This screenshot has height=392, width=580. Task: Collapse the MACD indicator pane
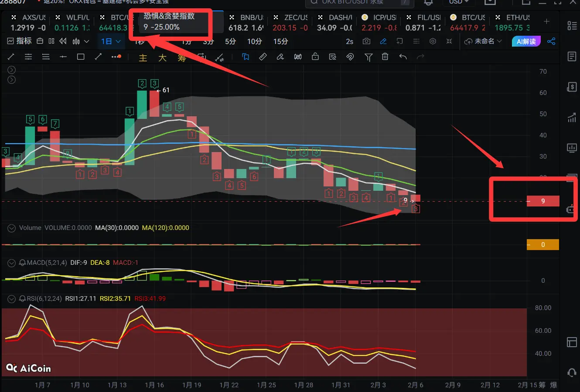coord(12,263)
